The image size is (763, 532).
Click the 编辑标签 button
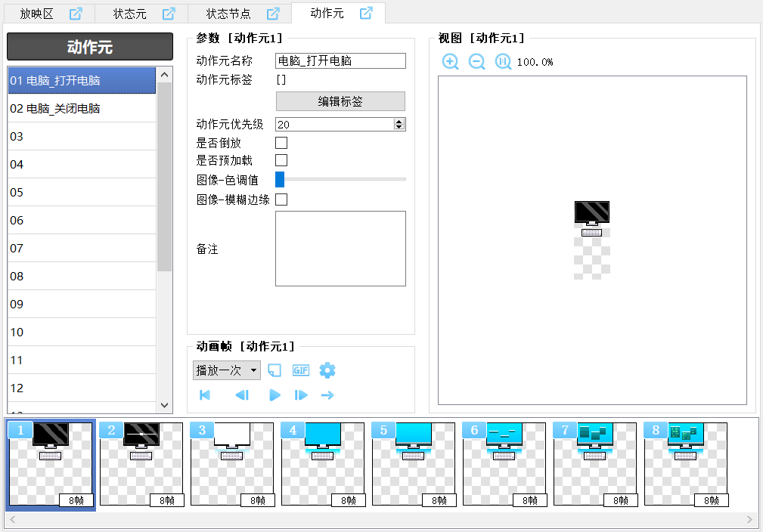click(340, 101)
